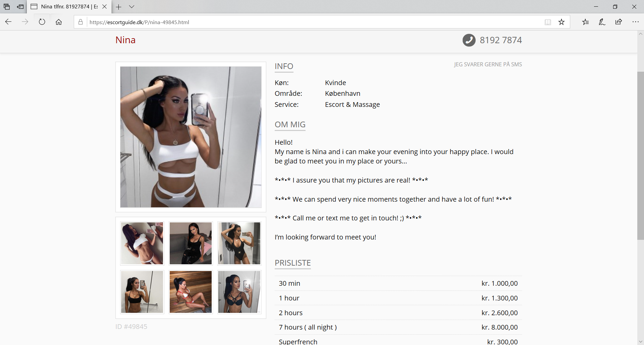Click the refresh page icon
Image resolution: width=644 pixels, height=345 pixels.
[x=42, y=22]
